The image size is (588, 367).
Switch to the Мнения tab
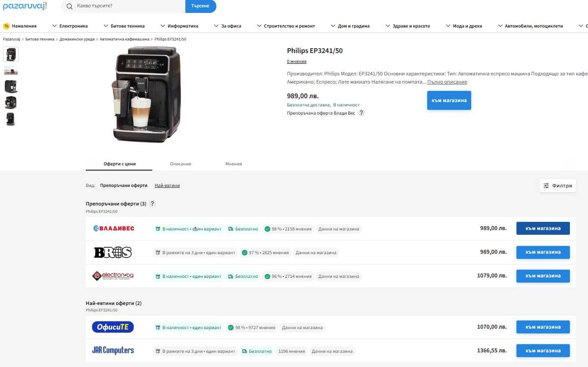[x=234, y=164]
